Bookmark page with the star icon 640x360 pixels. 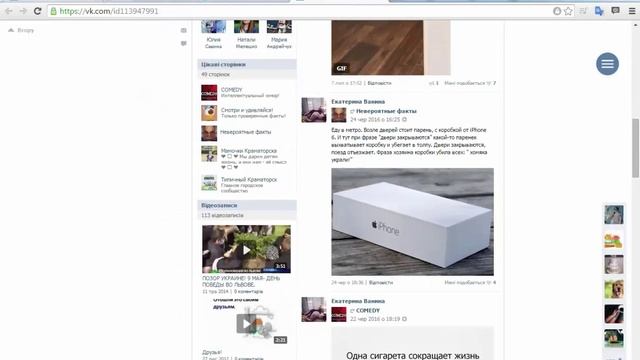coord(568,11)
